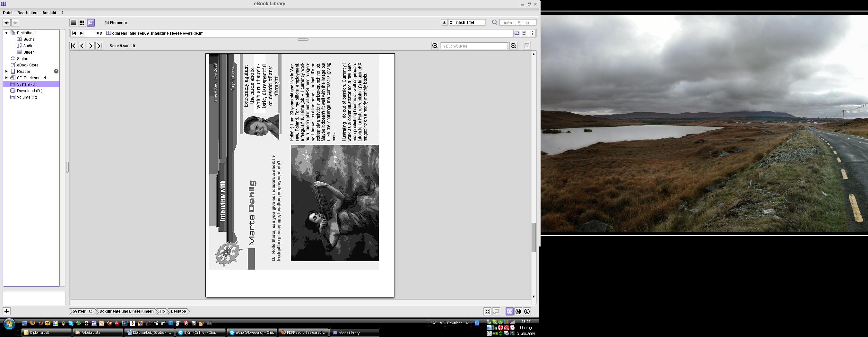Go to the next page
868x337 pixels.
click(91, 46)
